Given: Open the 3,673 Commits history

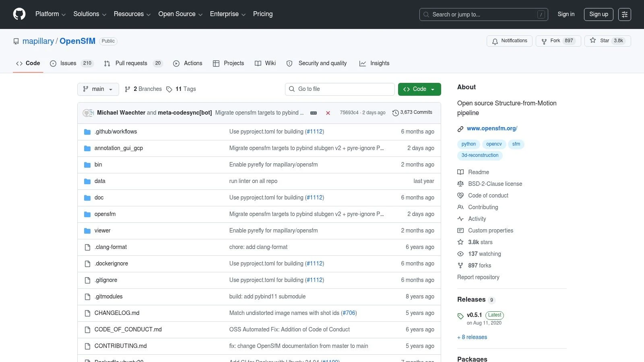Looking at the screenshot, I should [x=412, y=113].
